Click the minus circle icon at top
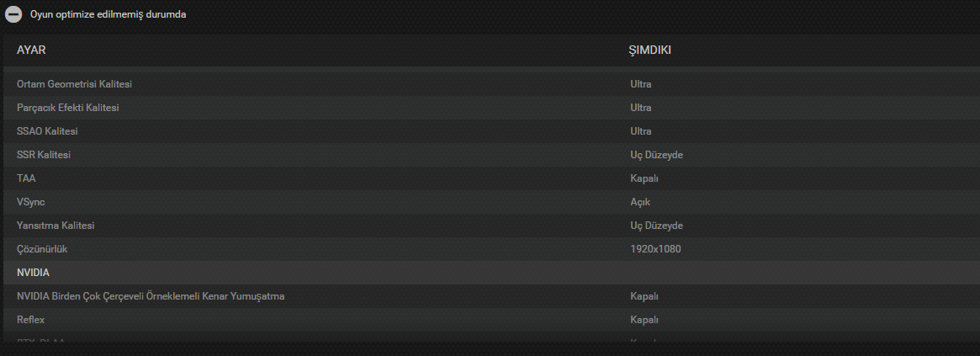 coord(13,15)
